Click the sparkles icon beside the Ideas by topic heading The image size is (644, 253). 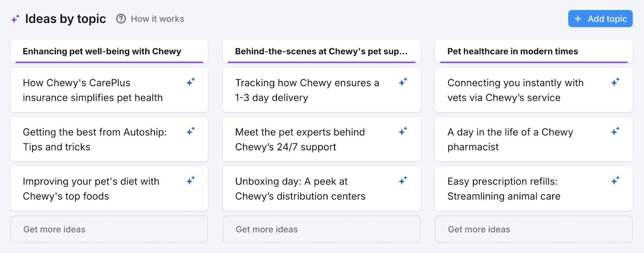point(14,18)
